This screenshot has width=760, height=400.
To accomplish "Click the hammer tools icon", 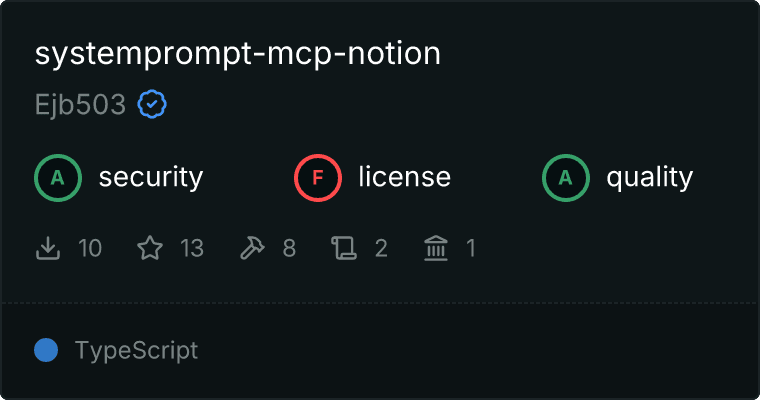I will coord(252,248).
